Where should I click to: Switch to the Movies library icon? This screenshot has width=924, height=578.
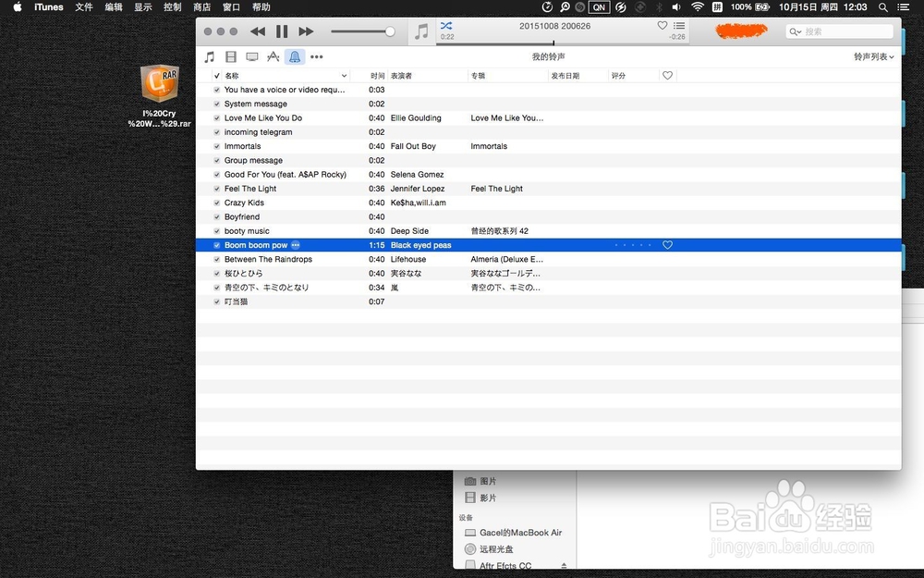[231, 56]
